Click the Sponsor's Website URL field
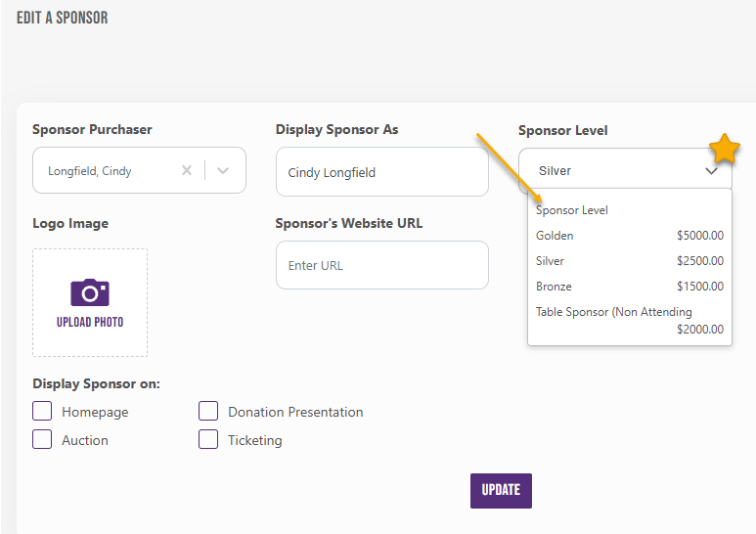756x534 pixels. coord(381,265)
